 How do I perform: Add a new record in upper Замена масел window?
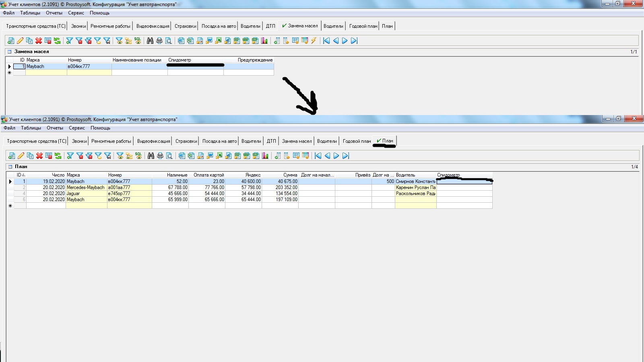[x=11, y=41]
